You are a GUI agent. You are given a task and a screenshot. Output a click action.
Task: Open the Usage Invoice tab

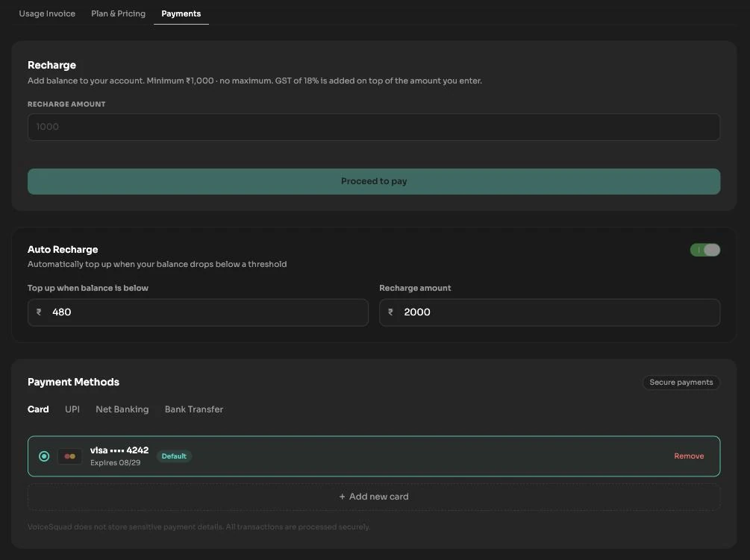(47, 13)
